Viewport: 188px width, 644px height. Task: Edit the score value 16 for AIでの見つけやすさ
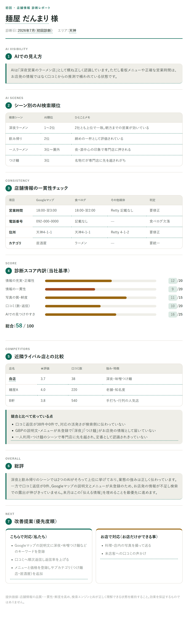[173, 314]
